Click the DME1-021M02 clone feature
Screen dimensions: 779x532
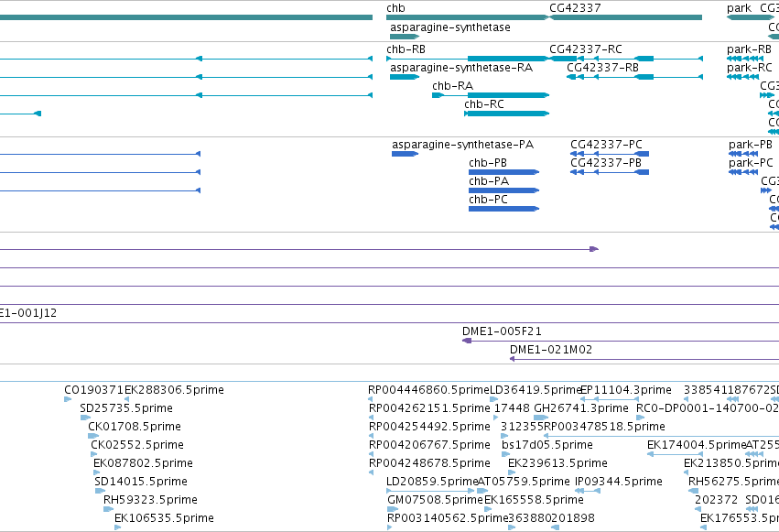coord(644,359)
